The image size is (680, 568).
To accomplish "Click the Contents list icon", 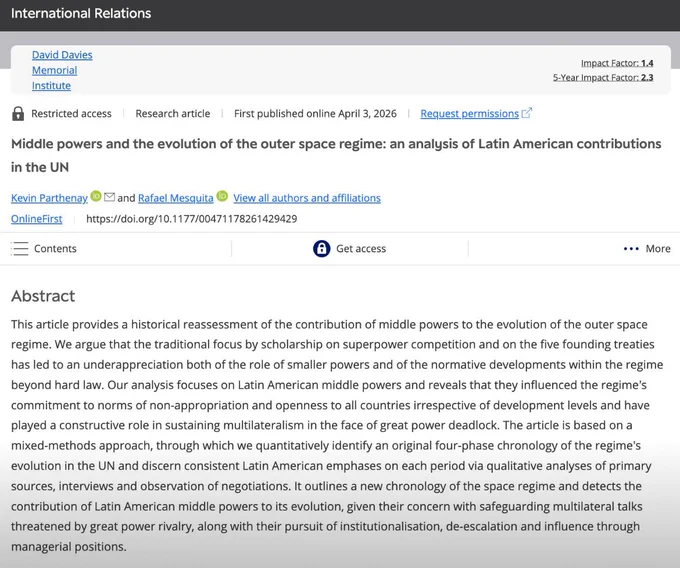I will point(20,248).
